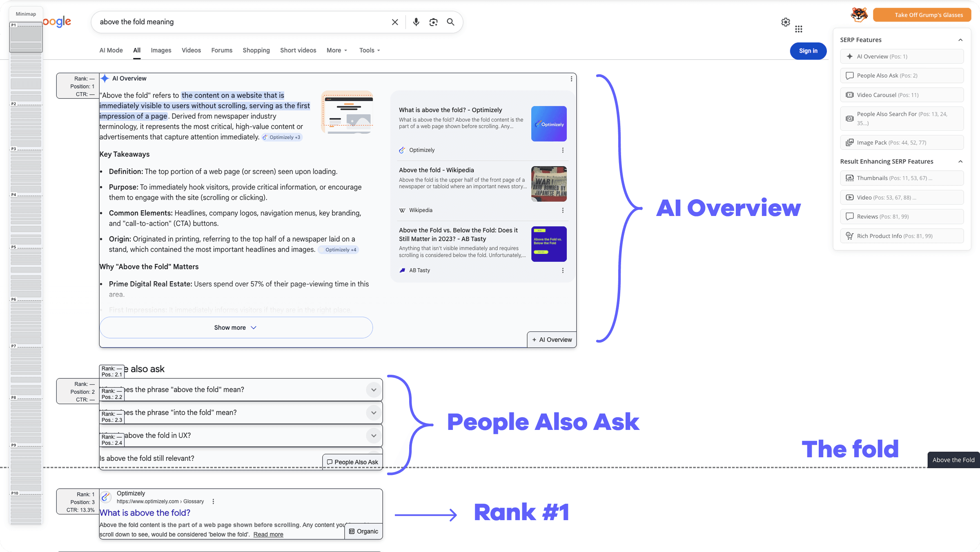Select Video Carousel in SERP Features panel
980x552 pixels.
[902, 95]
